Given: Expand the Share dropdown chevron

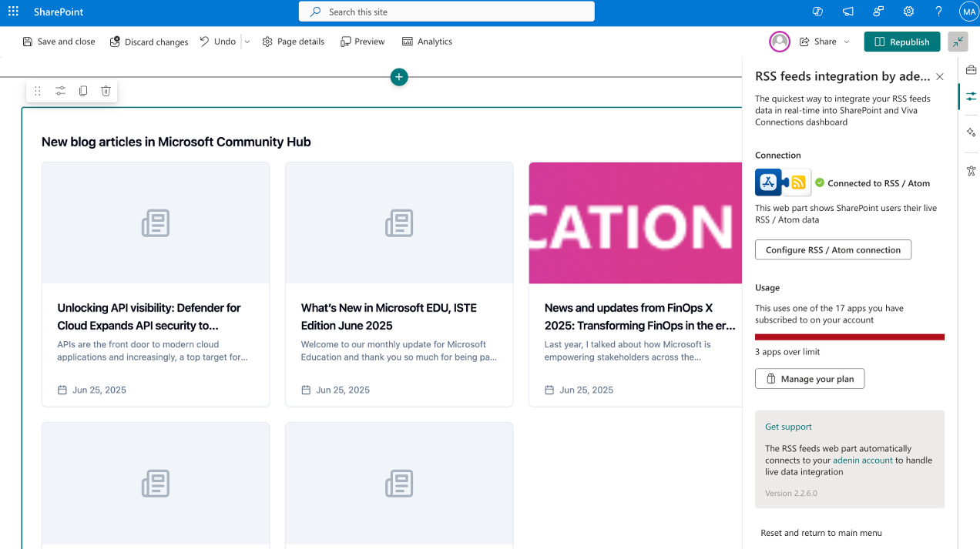Looking at the screenshot, I should click(847, 42).
